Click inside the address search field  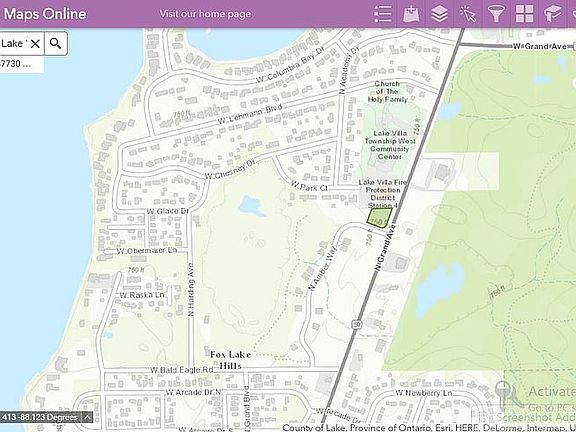coord(14,44)
